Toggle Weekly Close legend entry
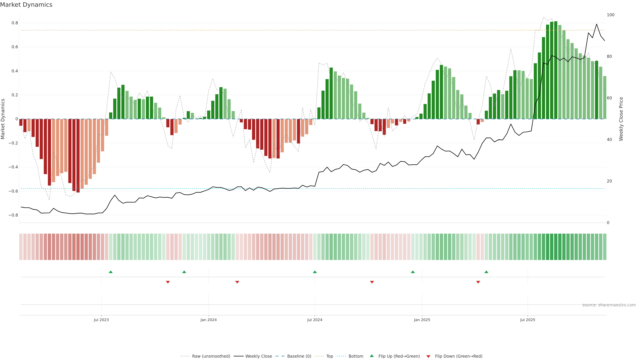 pos(258,356)
